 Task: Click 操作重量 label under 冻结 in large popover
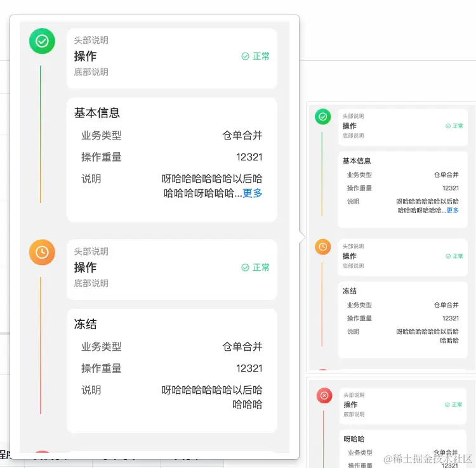coord(102,368)
